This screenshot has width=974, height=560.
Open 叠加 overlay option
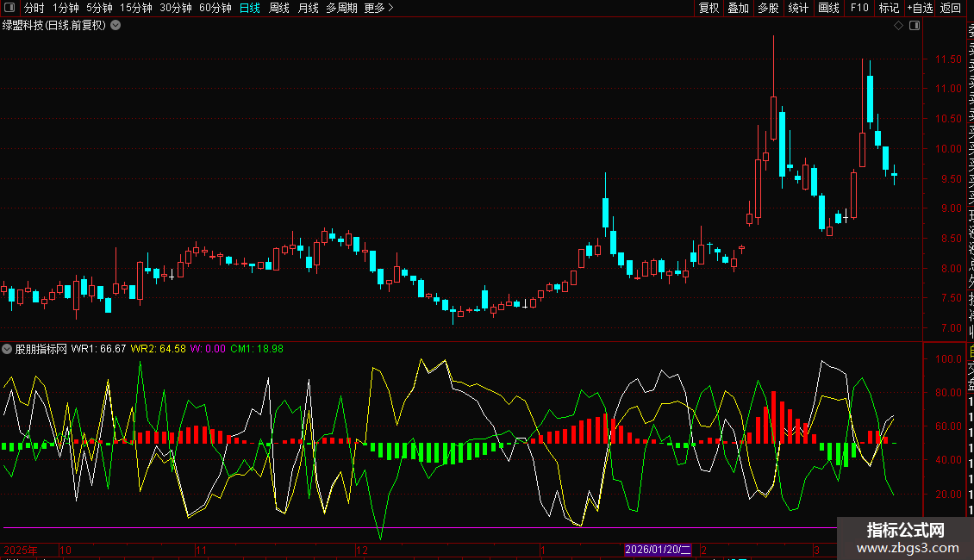(x=738, y=8)
